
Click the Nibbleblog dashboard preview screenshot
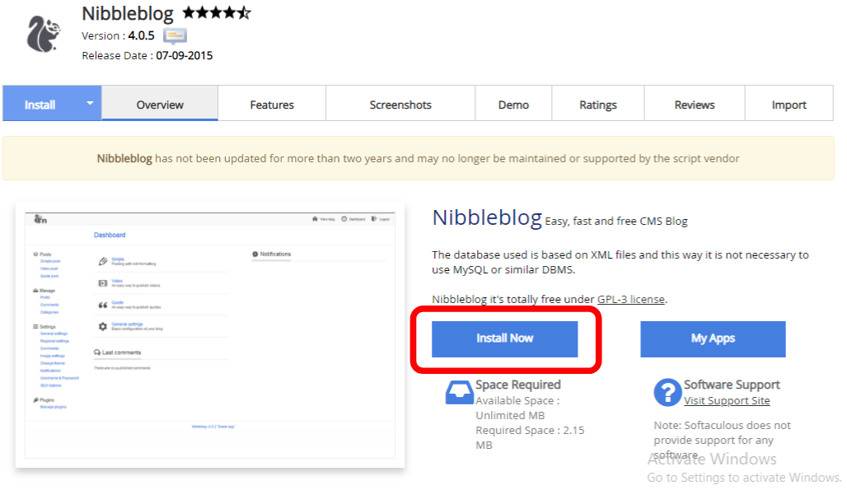[210, 329]
